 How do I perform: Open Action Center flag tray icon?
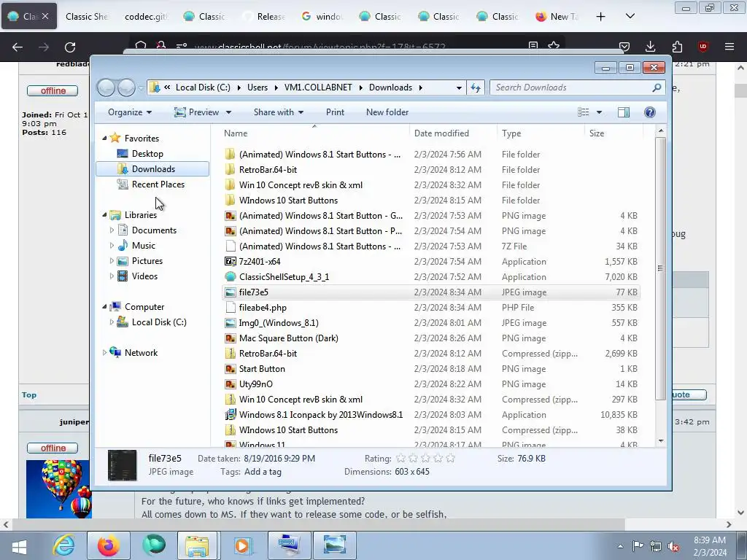click(638, 546)
